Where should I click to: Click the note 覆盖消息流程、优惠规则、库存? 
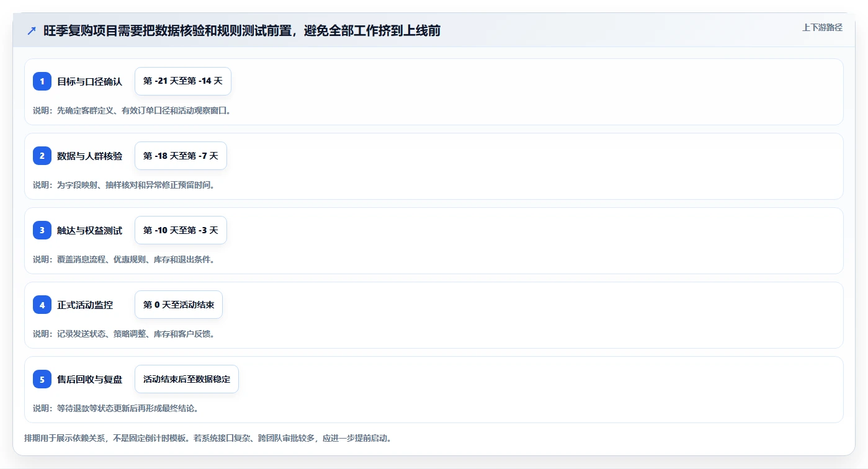point(124,259)
